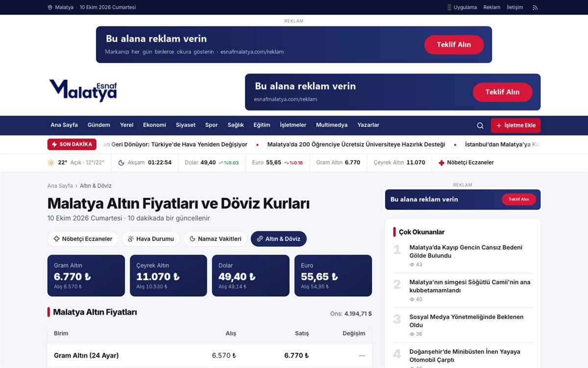Screen dimensions: 588x368
Task: Click the location pin icon beside Malatya
Action: pyautogui.click(x=50, y=7)
